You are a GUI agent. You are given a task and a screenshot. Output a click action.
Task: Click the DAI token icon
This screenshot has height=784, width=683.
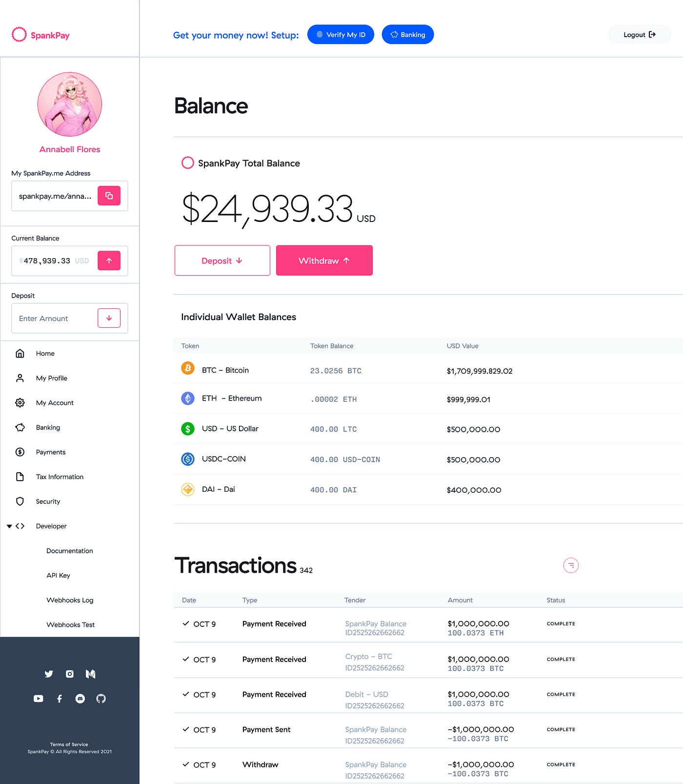tap(188, 489)
